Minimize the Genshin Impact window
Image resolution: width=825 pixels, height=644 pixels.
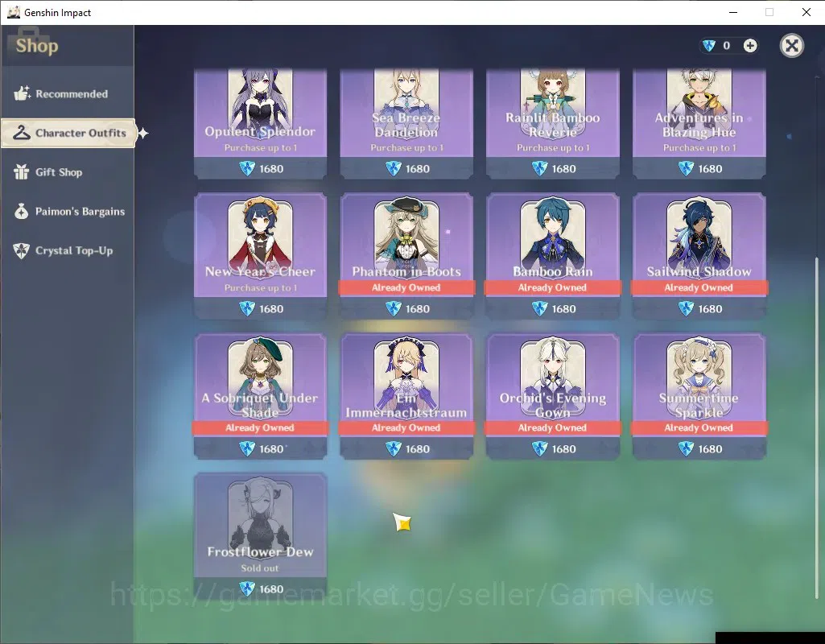point(733,12)
